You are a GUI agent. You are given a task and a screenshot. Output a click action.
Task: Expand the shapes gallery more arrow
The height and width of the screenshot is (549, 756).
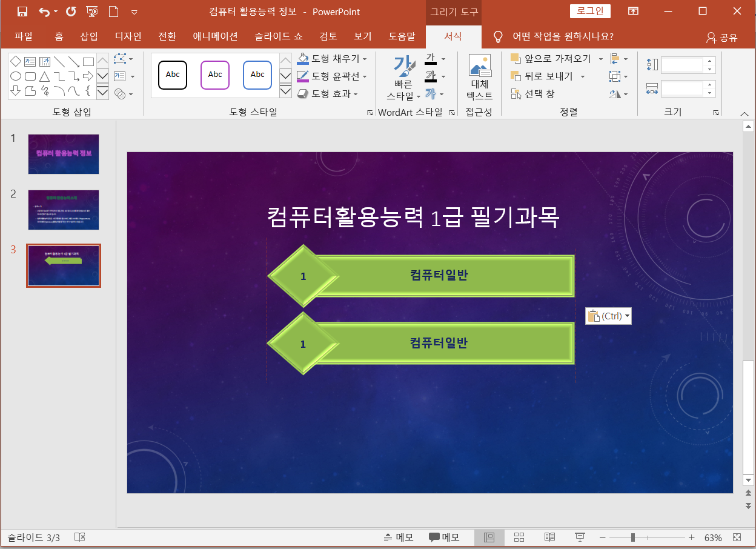tap(102, 92)
